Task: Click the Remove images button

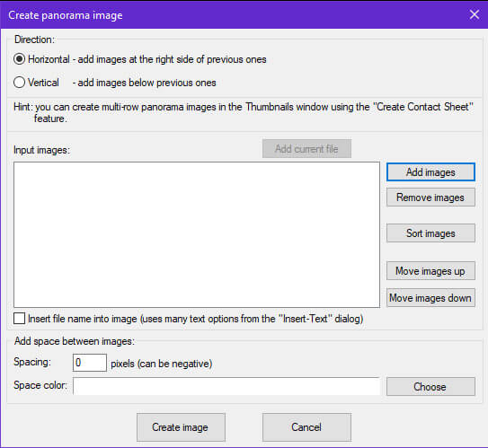Action: [x=430, y=198]
